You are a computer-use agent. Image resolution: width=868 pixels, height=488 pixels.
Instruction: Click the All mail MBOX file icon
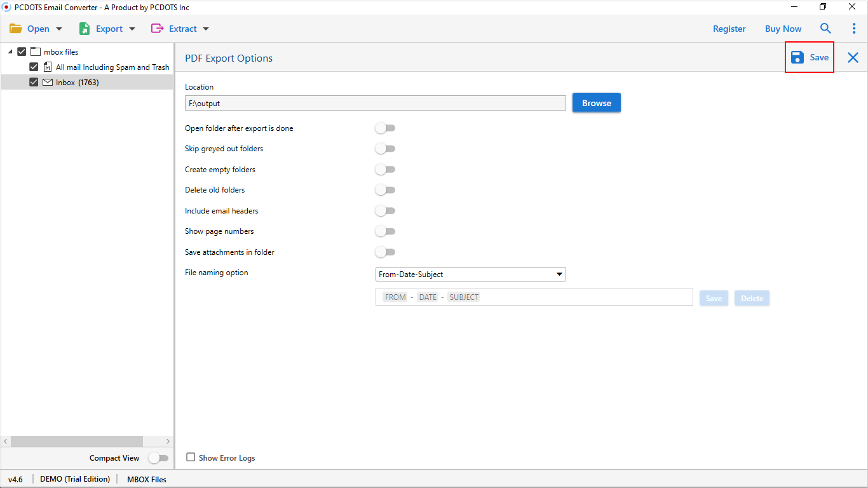tap(48, 67)
